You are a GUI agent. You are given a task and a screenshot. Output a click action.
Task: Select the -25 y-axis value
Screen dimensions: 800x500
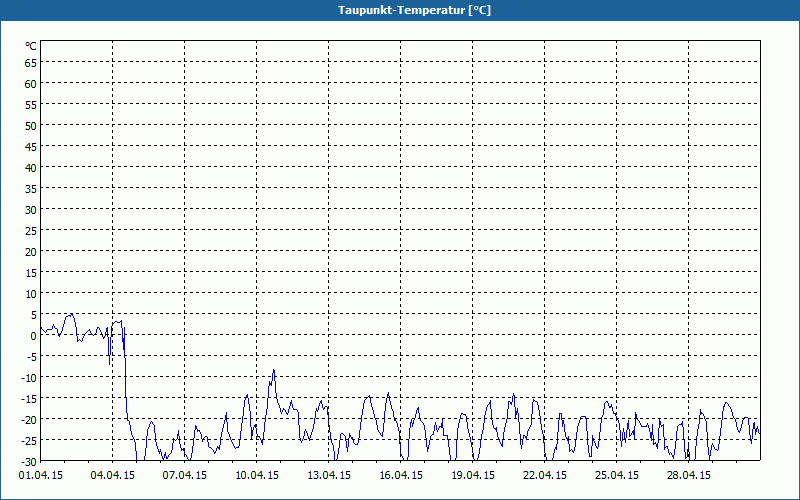tap(30, 440)
